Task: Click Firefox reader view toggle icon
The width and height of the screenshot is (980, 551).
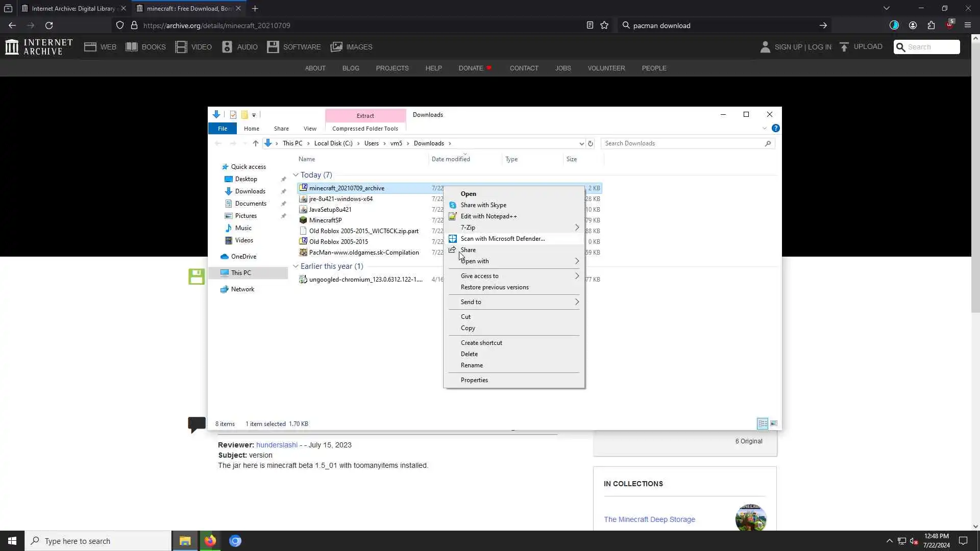Action: pyautogui.click(x=590, y=26)
